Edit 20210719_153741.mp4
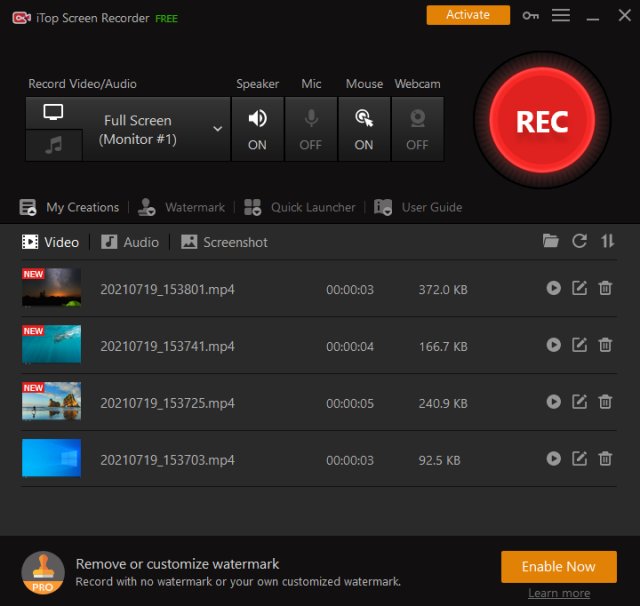640x606 pixels. point(579,345)
